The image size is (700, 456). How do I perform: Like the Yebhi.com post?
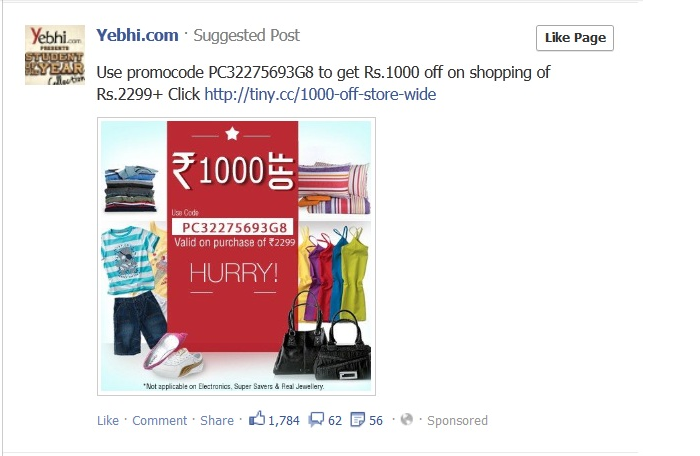[108, 420]
